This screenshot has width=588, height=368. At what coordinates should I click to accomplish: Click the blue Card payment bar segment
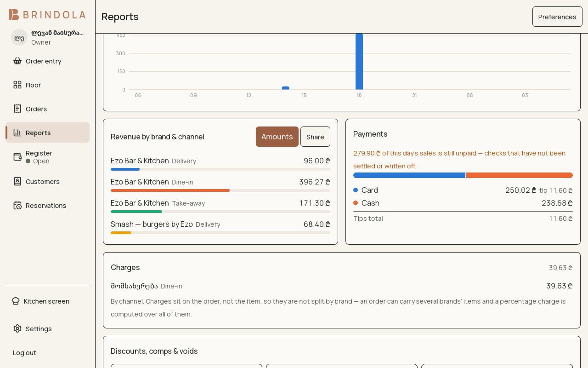[x=409, y=175]
